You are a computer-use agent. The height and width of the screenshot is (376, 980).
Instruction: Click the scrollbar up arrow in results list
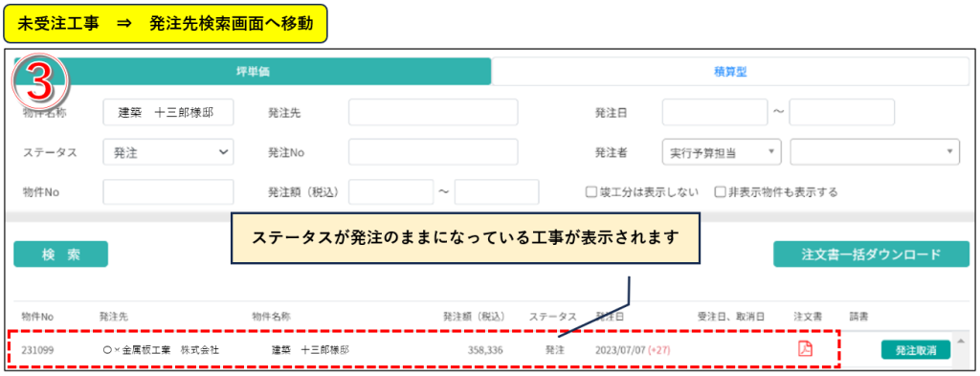pos(960,340)
